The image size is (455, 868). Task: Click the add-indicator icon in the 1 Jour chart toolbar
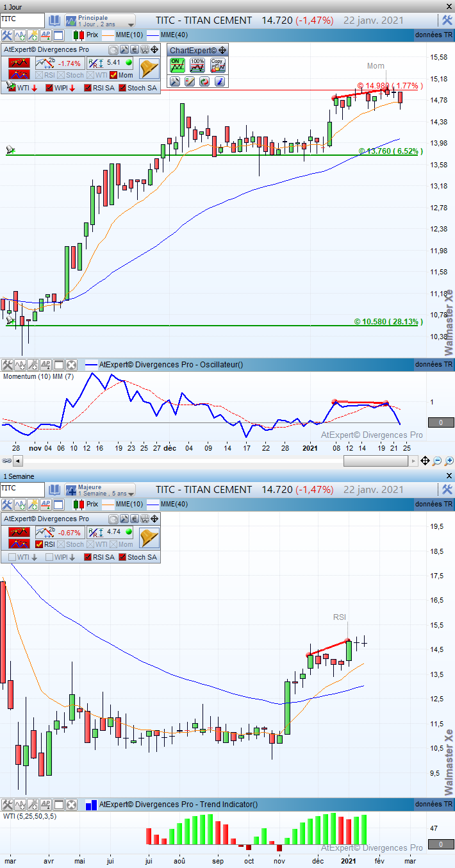(x=20, y=36)
